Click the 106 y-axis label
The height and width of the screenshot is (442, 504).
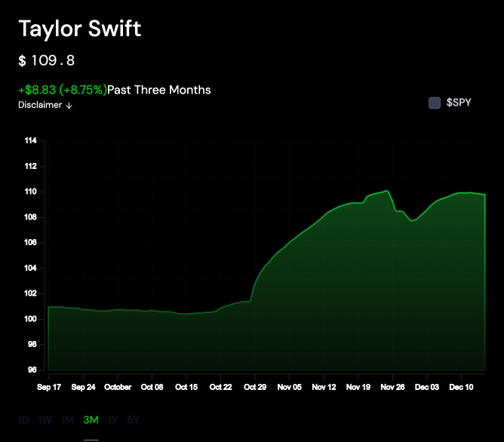click(31, 243)
